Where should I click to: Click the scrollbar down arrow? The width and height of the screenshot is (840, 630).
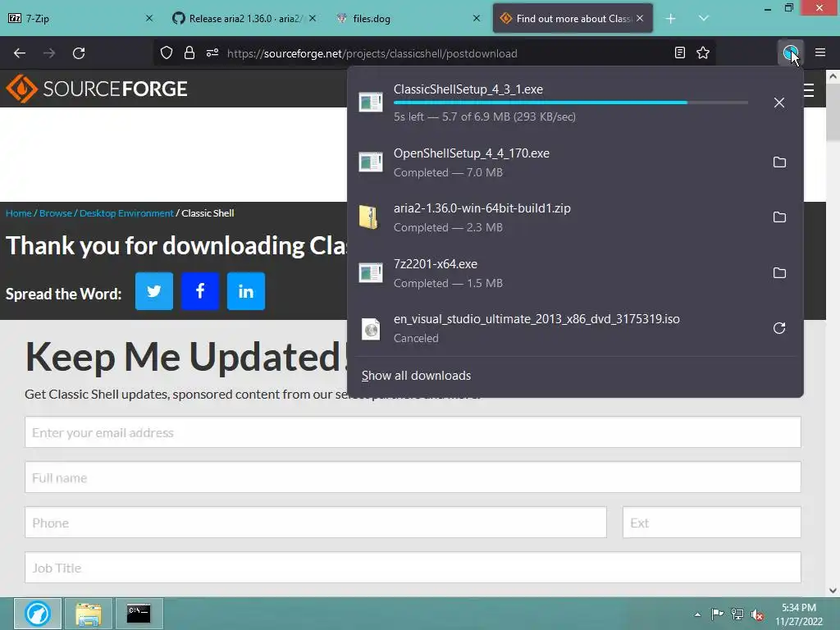point(833,591)
